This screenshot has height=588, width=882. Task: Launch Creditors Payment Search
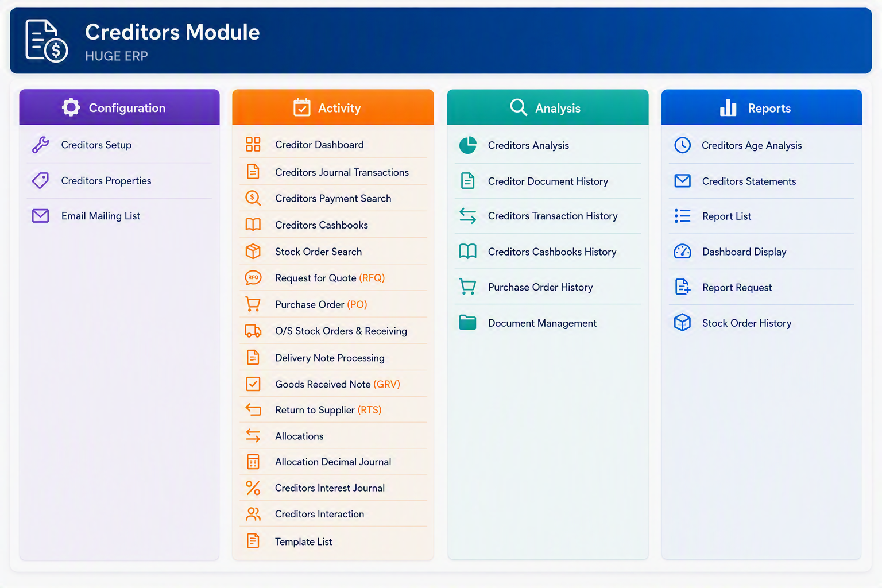click(x=333, y=198)
